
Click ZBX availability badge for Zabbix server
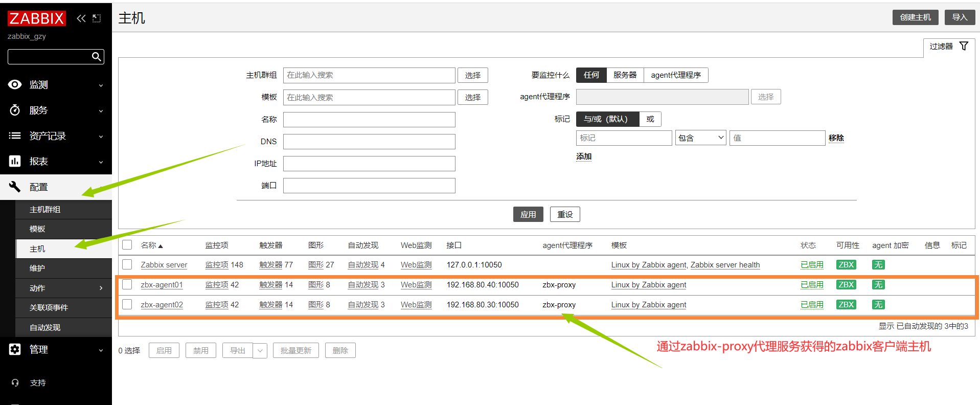[x=846, y=265]
